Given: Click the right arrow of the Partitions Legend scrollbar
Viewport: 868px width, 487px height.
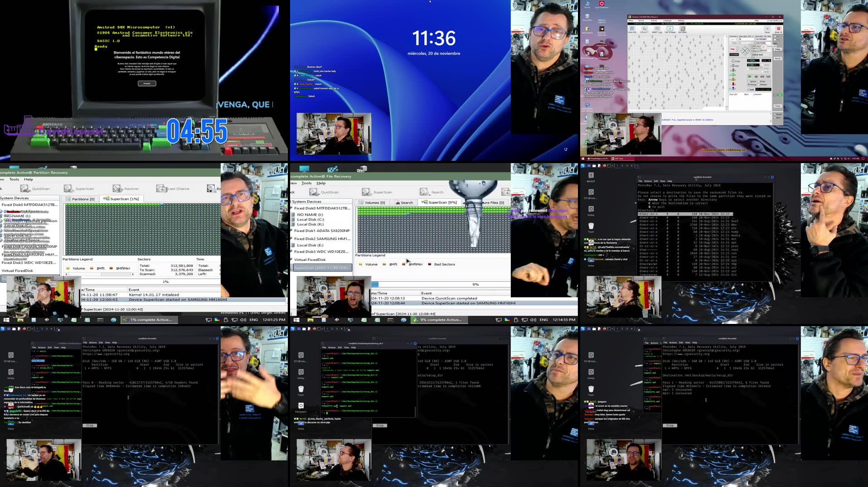Looking at the screenshot, I should (132, 274).
